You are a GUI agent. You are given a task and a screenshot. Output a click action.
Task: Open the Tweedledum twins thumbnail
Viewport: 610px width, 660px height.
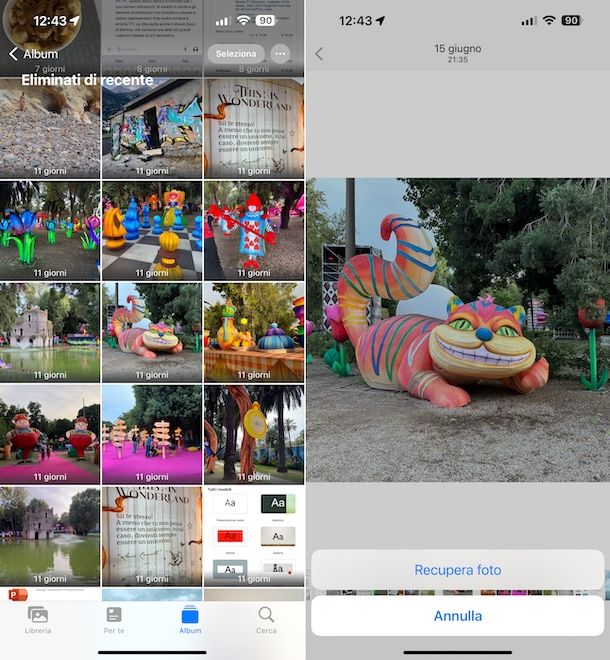pos(50,434)
